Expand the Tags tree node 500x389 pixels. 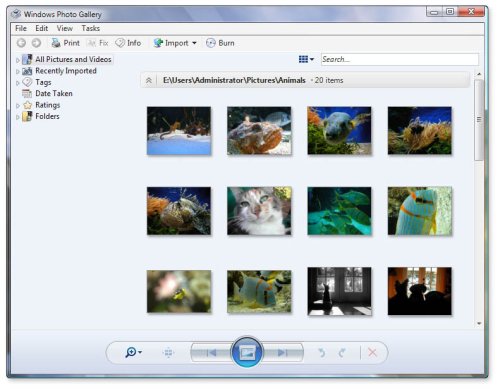(x=18, y=83)
